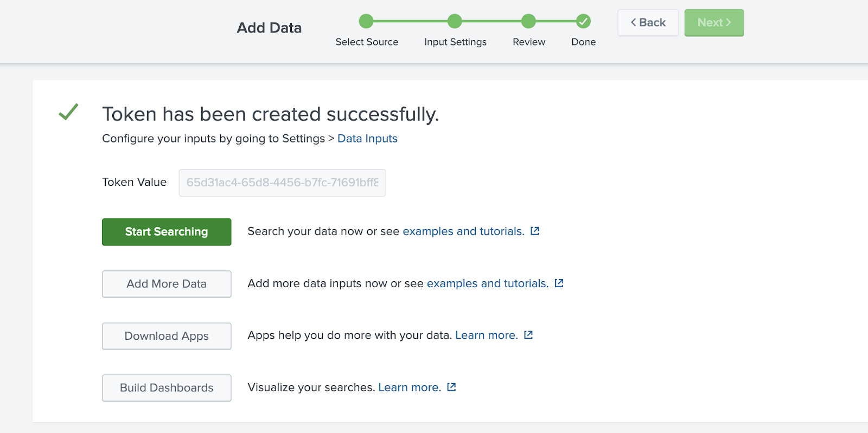Click external link icon after Search examples and tutorials
Image resolution: width=868 pixels, height=433 pixels.
[x=535, y=231]
